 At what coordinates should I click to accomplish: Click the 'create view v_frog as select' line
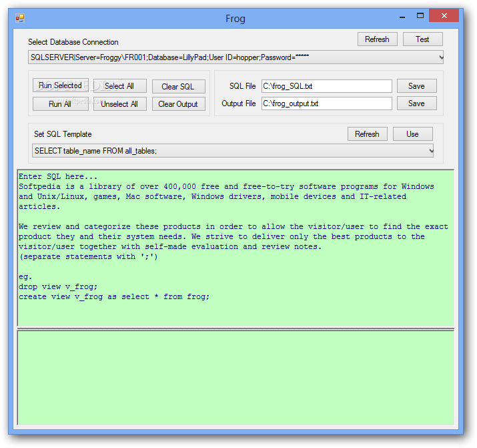[x=114, y=296]
